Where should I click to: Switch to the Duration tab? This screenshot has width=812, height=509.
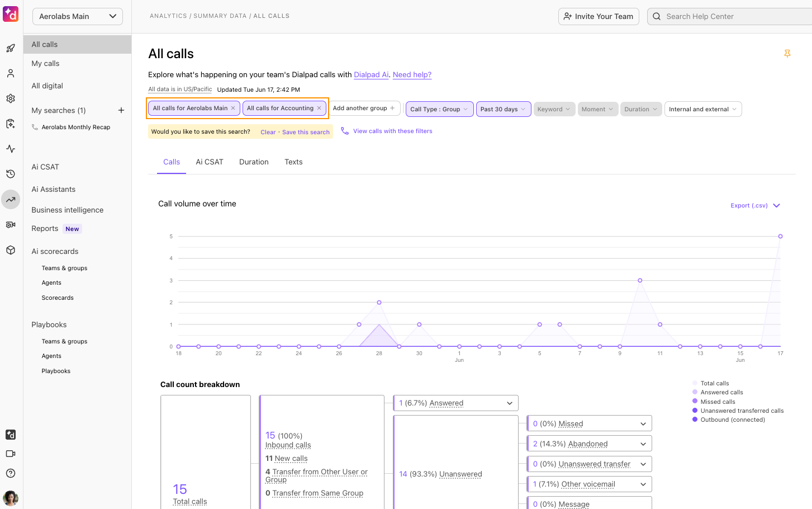tap(254, 162)
